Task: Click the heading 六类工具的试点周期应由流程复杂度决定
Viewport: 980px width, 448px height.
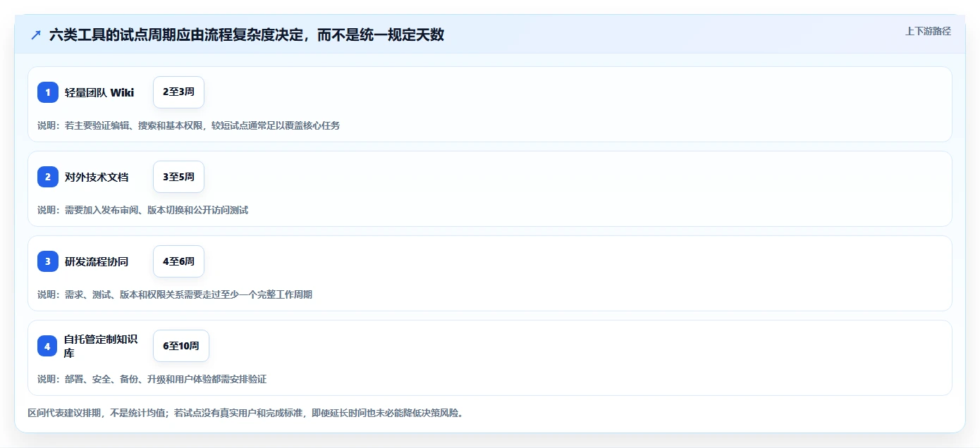Action: (x=247, y=35)
